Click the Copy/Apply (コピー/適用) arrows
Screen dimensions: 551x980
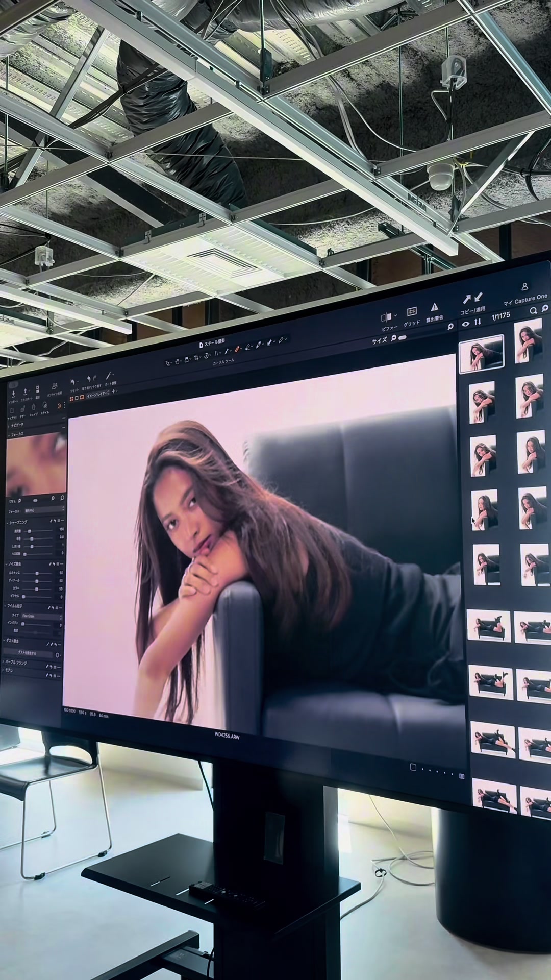472,299
